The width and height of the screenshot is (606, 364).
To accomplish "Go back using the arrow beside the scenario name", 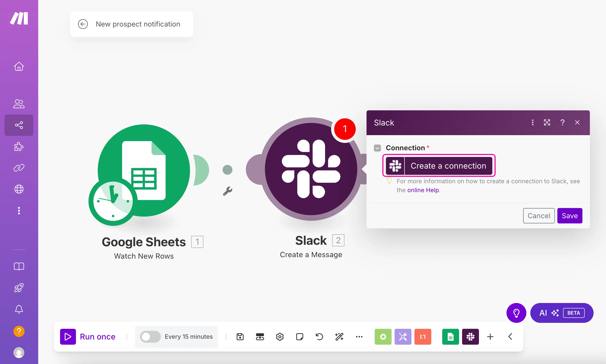I will (83, 24).
